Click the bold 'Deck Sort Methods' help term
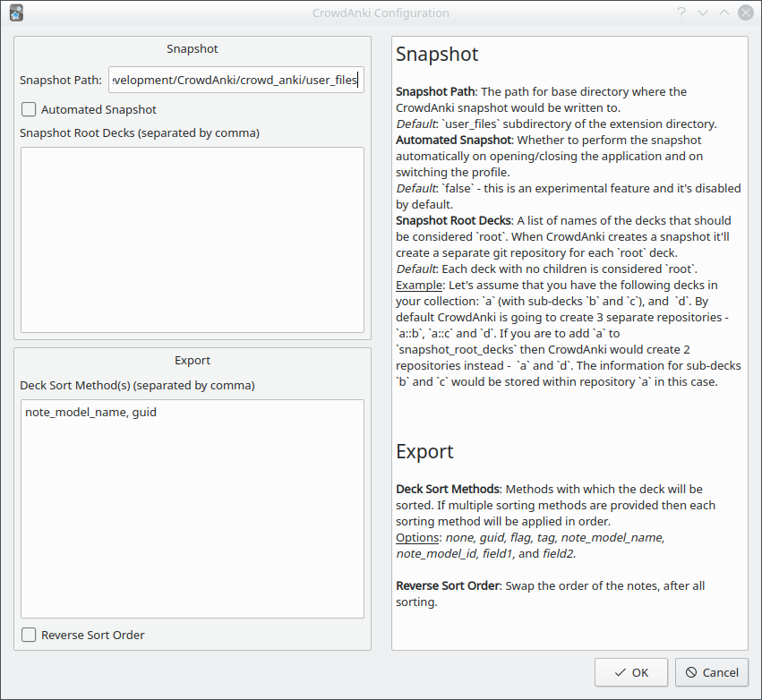 (x=448, y=489)
